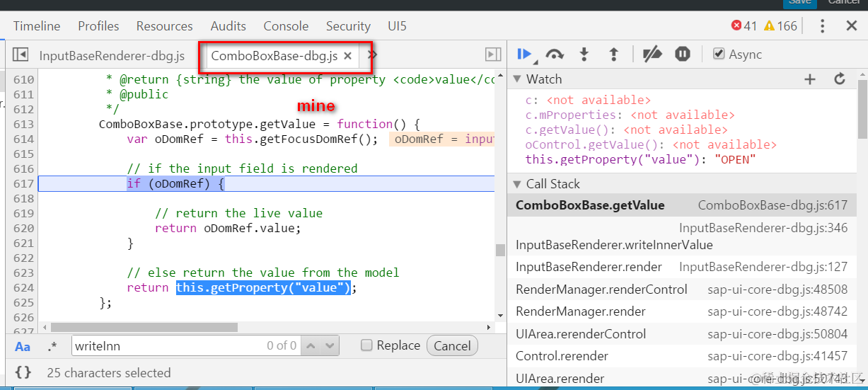The height and width of the screenshot is (390, 868).
Task: Go to previous search match
Action: click(x=311, y=346)
